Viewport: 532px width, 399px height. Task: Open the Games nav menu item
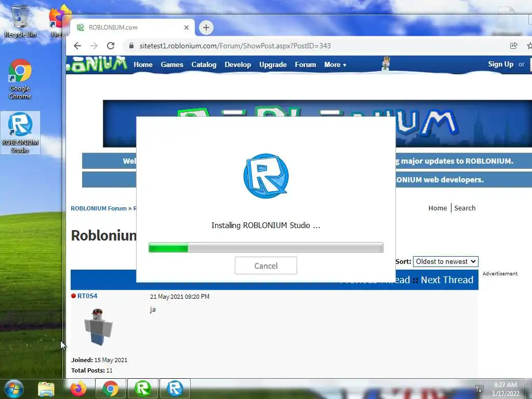(172, 64)
